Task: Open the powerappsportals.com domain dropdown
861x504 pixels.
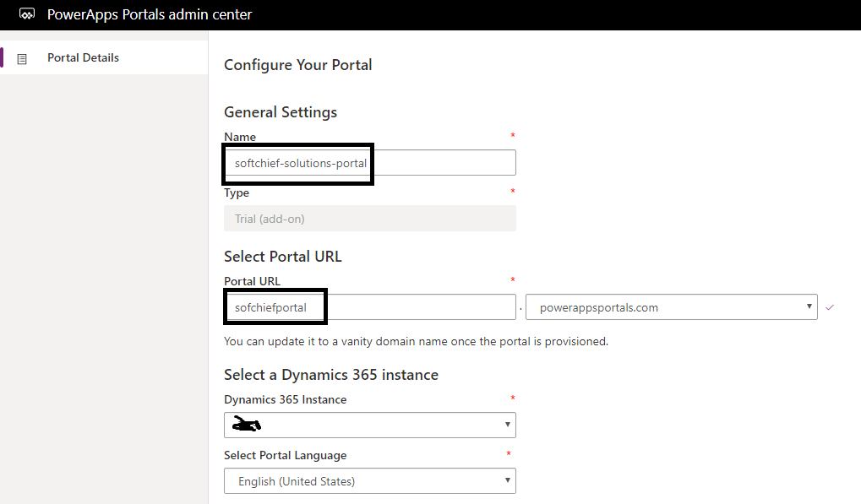Action: point(671,307)
